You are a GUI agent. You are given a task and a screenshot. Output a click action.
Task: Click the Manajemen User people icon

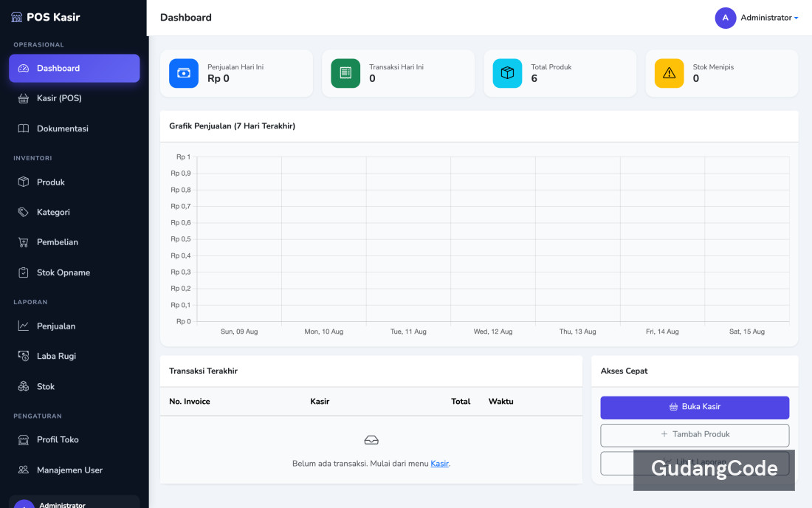(x=24, y=470)
